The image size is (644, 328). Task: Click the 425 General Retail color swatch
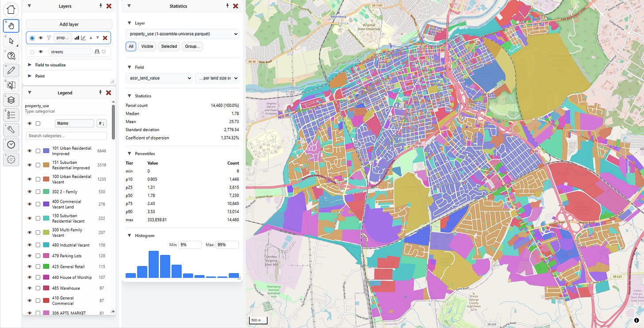pyautogui.click(x=46, y=266)
